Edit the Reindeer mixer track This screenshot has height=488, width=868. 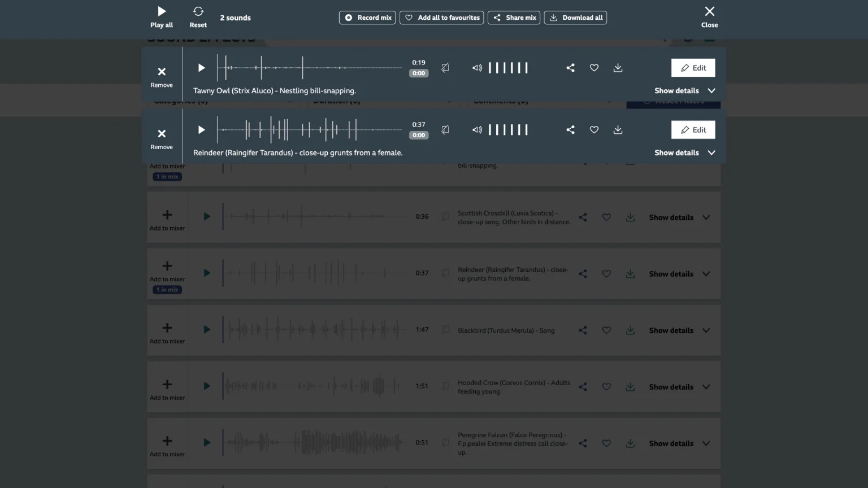click(x=693, y=130)
